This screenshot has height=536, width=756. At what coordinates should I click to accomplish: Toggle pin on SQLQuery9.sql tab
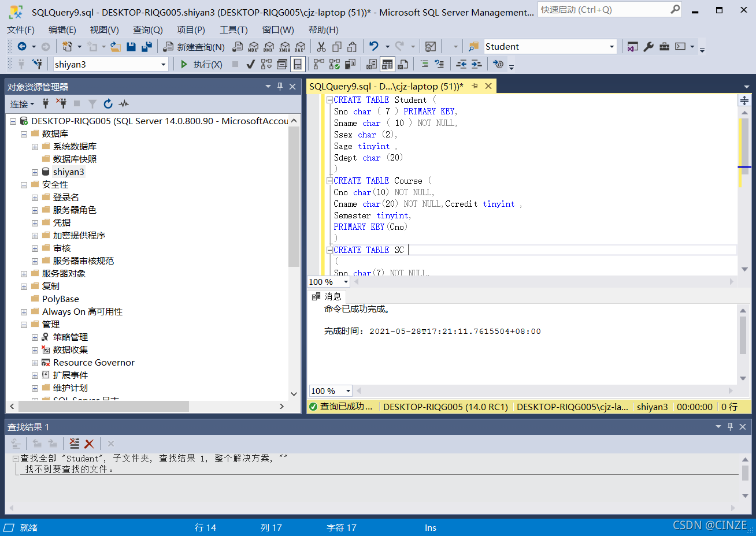(x=475, y=86)
